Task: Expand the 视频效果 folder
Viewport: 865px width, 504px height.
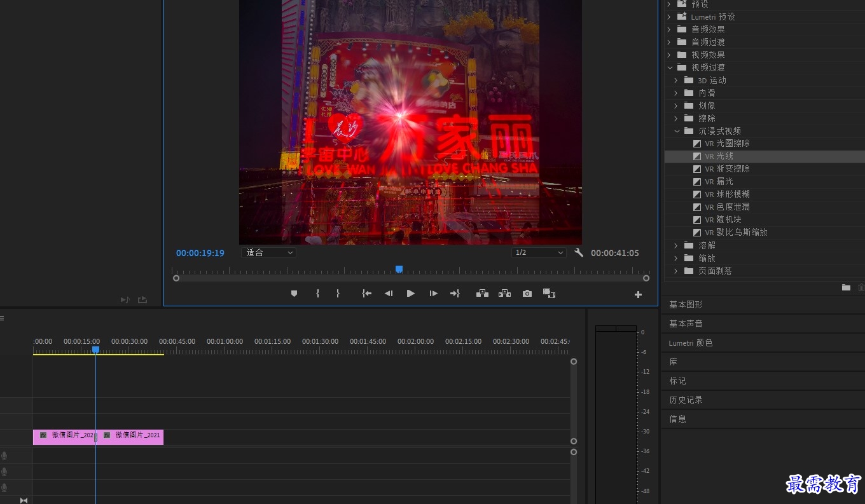Action: coord(668,55)
